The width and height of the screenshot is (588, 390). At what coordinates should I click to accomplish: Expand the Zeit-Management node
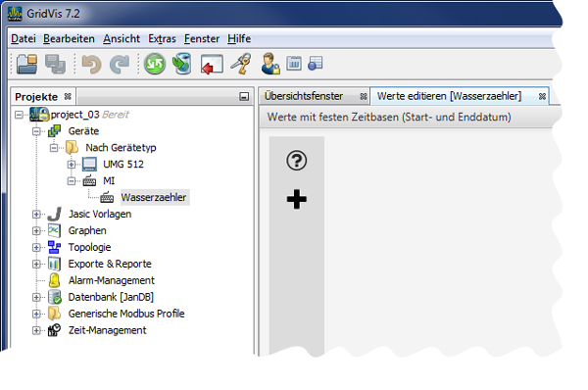pos(36,330)
